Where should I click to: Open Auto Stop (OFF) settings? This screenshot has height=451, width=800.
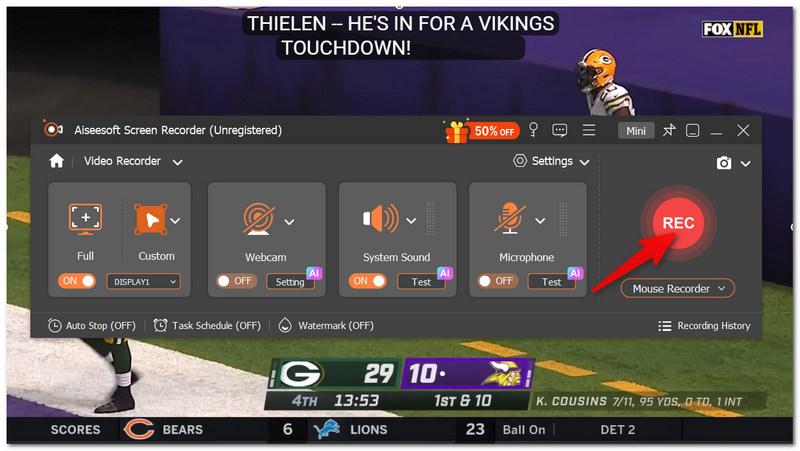click(x=92, y=325)
